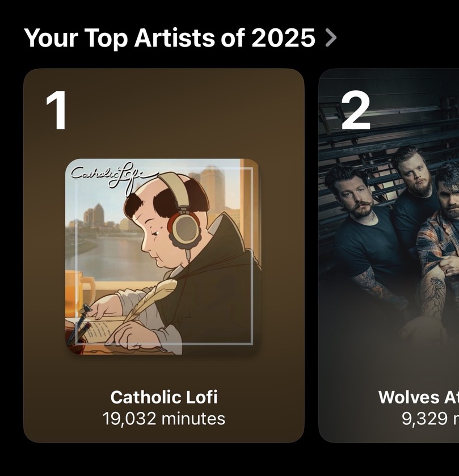The image size is (459, 476).
Task: Tap the rank number 1 badge
Action: point(57,111)
